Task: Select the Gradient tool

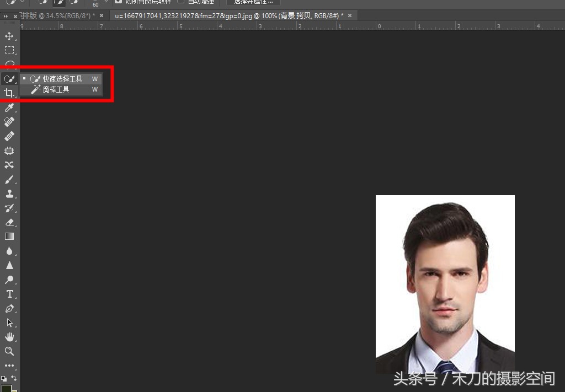Action: pyautogui.click(x=9, y=237)
